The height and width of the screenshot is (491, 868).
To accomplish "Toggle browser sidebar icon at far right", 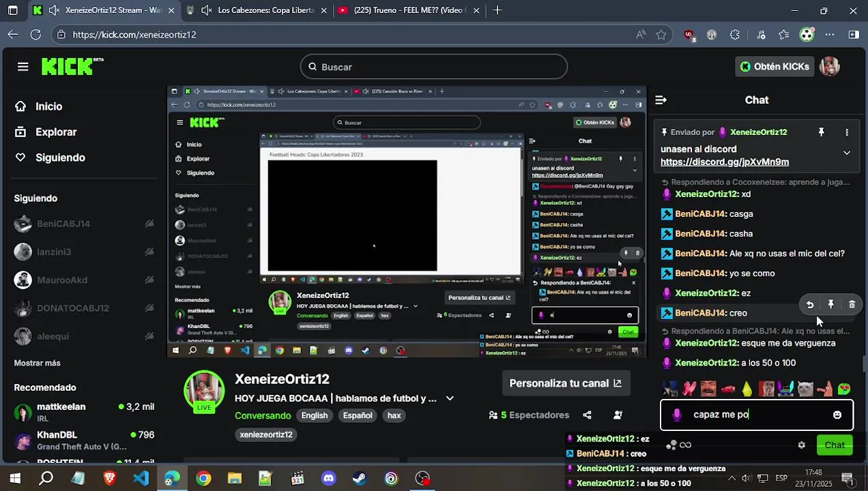I will click(x=853, y=35).
